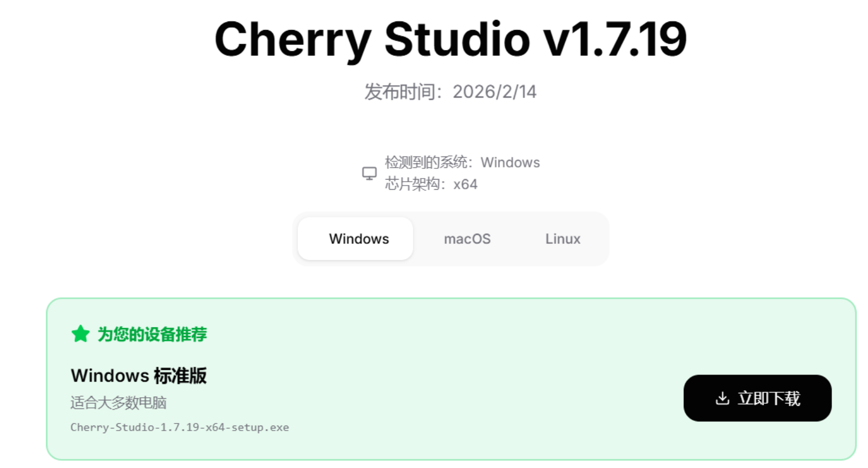Click the Windows 标准版 title
Image resolution: width=868 pixels, height=468 pixels.
pos(139,375)
